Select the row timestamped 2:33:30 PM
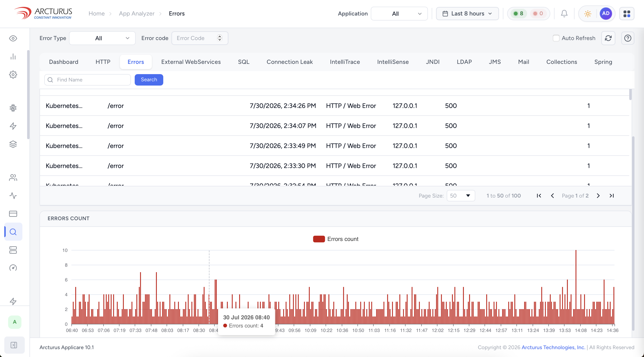The width and height of the screenshot is (644, 357). [335, 166]
